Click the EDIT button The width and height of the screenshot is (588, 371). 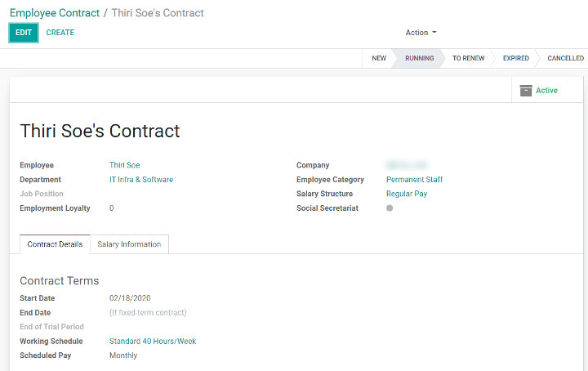pyautogui.click(x=24, y=33)
